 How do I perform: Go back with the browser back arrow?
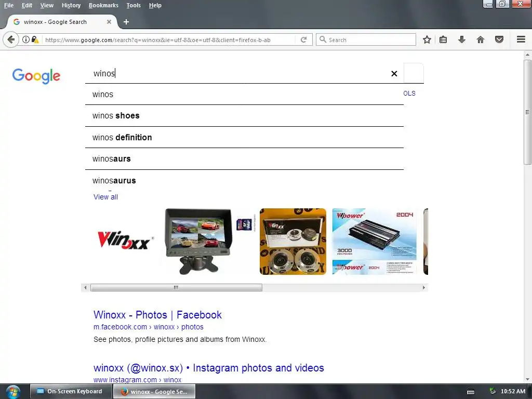pos(11,39)
